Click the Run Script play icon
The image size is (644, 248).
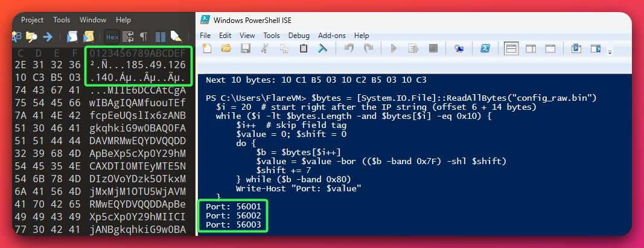coord(394,48)
